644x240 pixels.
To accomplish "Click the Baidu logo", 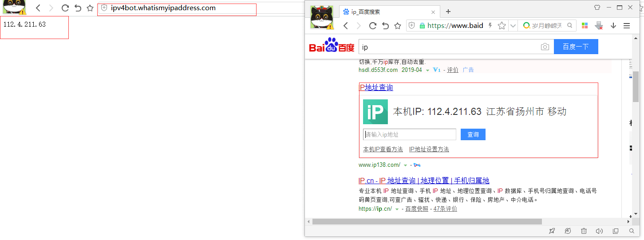I will (x=332, y=46).
